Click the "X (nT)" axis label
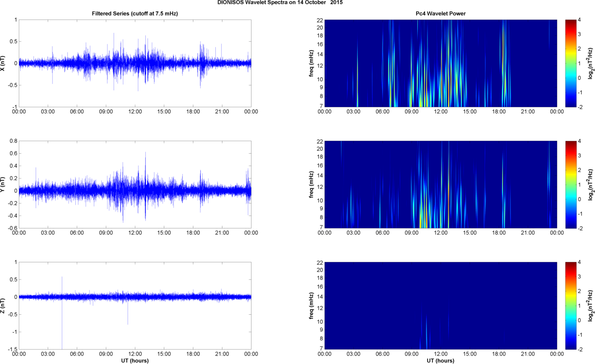Screen dimensions: 595x364 coord(3,63)
